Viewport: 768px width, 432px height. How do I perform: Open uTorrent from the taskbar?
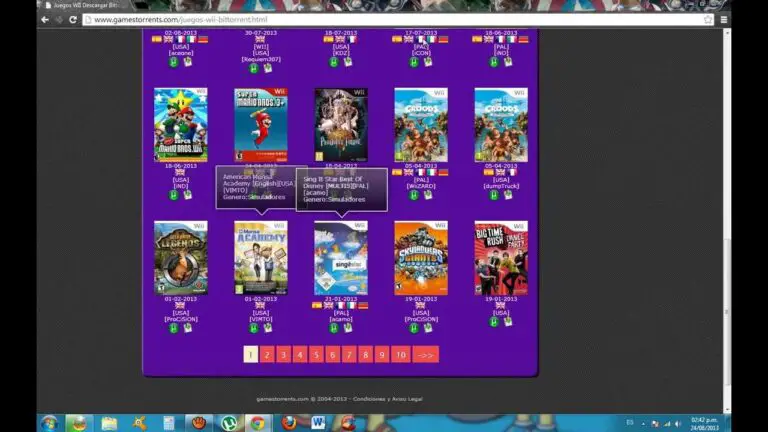pos(229,423)
